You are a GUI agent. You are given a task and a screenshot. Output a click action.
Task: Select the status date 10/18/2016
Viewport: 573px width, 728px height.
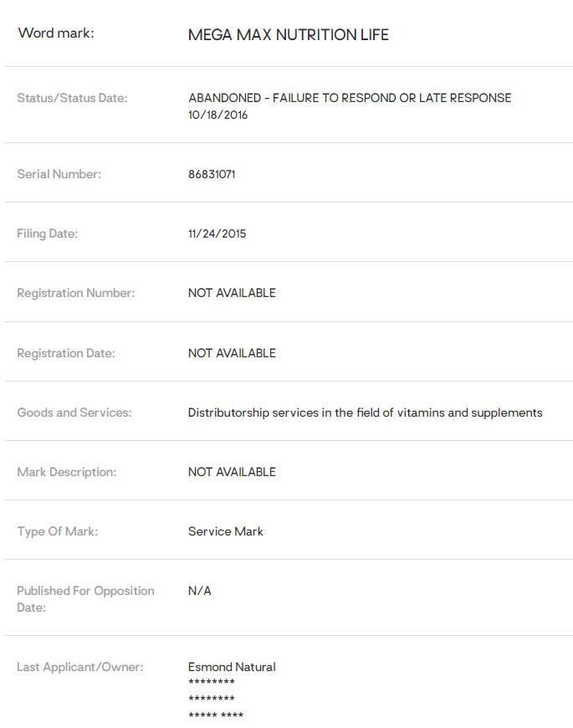(x=217, y=115)
